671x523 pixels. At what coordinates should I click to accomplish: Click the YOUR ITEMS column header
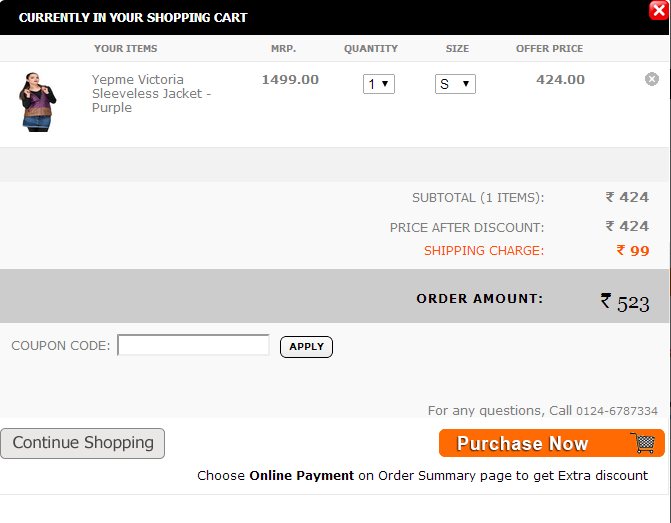tap(126, 49)
